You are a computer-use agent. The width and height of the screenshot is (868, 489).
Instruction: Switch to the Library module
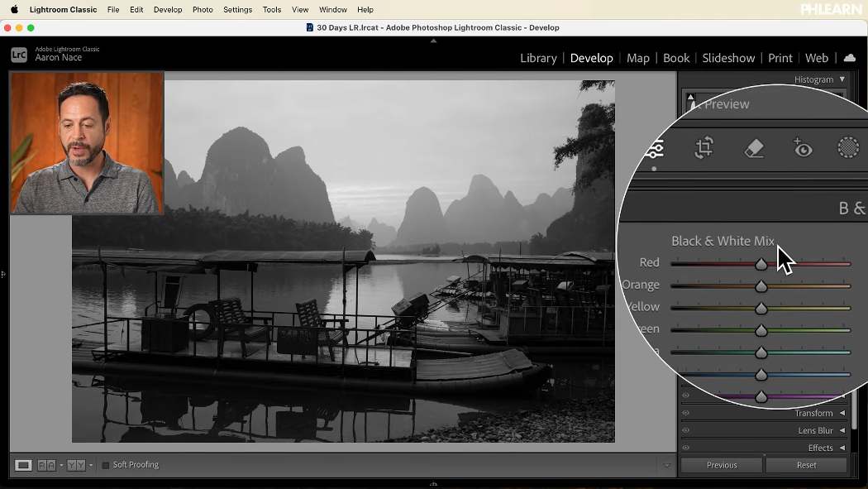point(538,58)
